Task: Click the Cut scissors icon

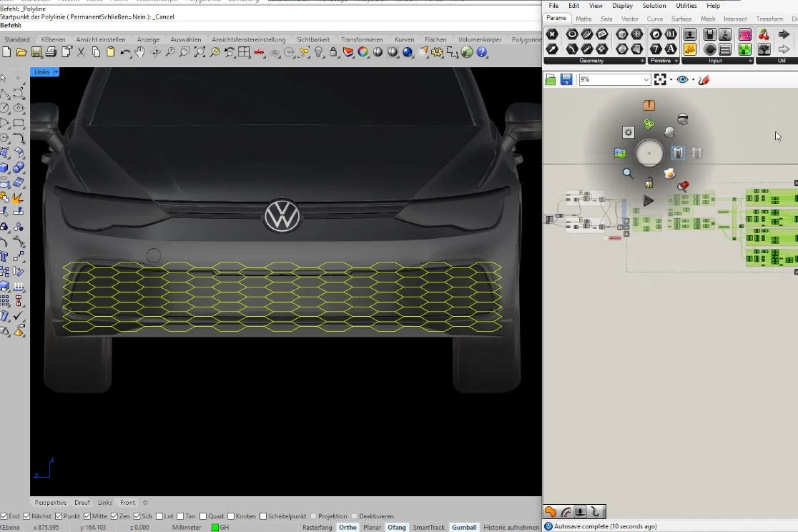Action: pos(81,52)
